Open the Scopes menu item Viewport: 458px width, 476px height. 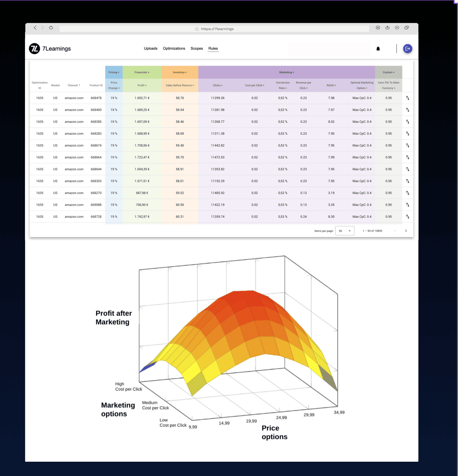(x=197, y=48)
